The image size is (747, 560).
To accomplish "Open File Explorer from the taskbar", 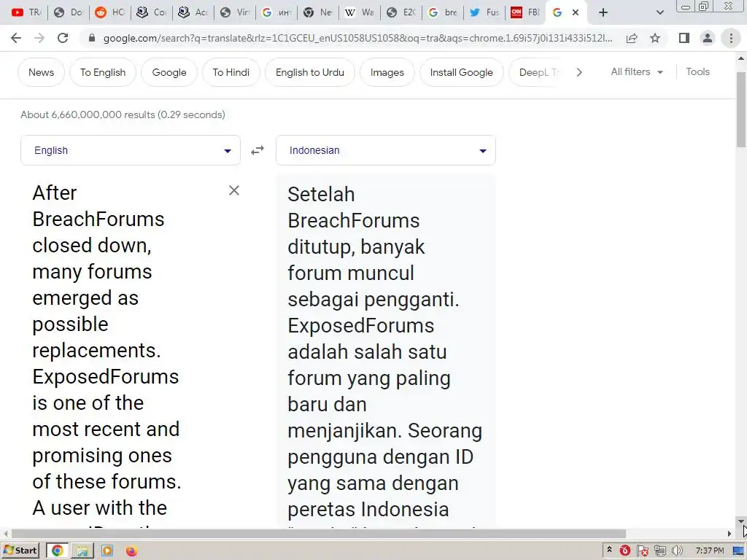I will pyautogui.click(x=82, y=551).
